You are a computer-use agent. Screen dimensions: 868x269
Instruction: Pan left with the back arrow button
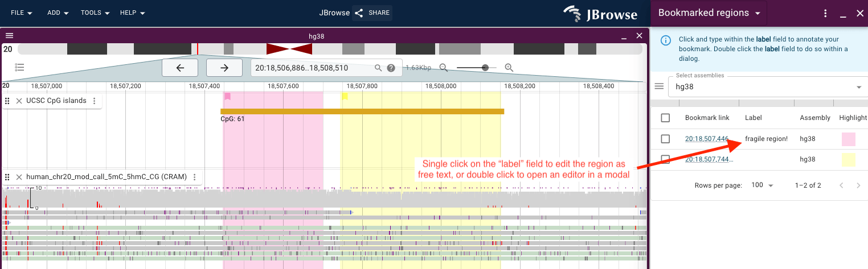180,68
